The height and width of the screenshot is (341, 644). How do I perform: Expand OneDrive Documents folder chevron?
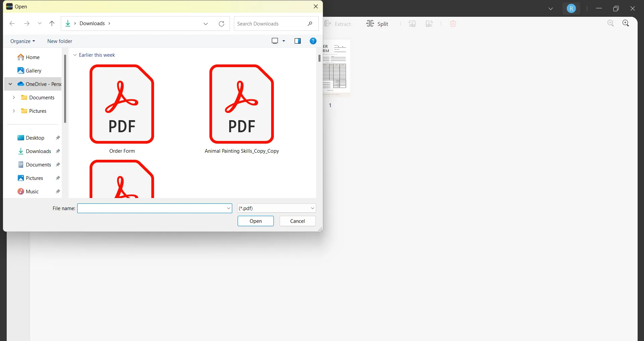coord(14,98)
